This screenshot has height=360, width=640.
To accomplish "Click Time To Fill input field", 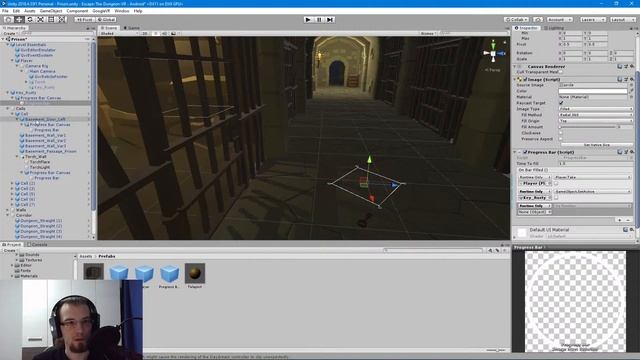I will pos(596,163).
